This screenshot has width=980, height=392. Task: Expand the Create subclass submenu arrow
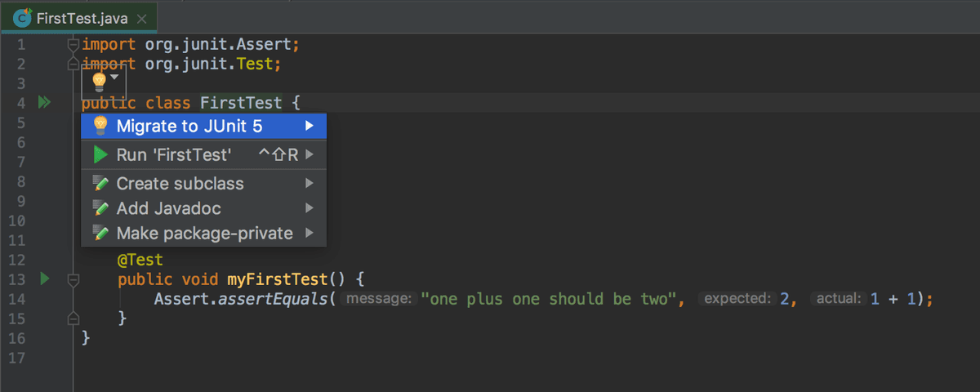310,183
